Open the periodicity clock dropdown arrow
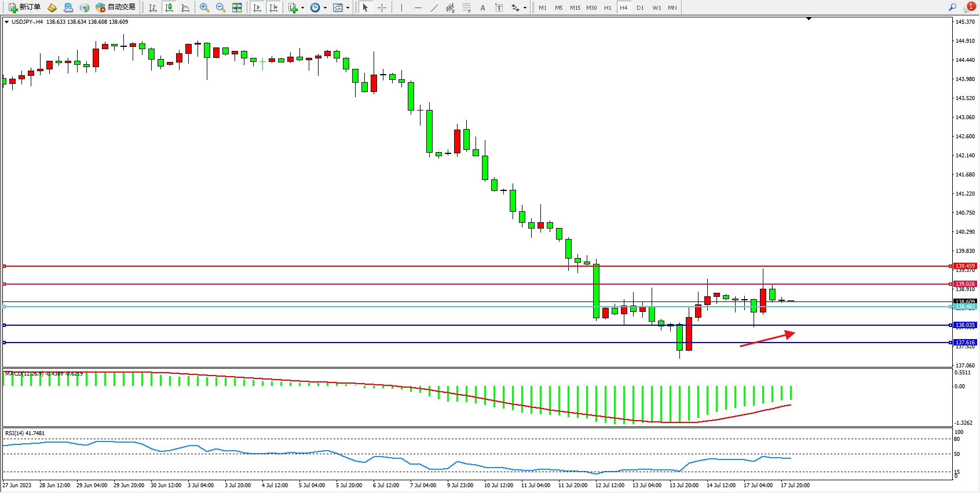This screenshot has height=493, width=980. click(x=325, y=8)
